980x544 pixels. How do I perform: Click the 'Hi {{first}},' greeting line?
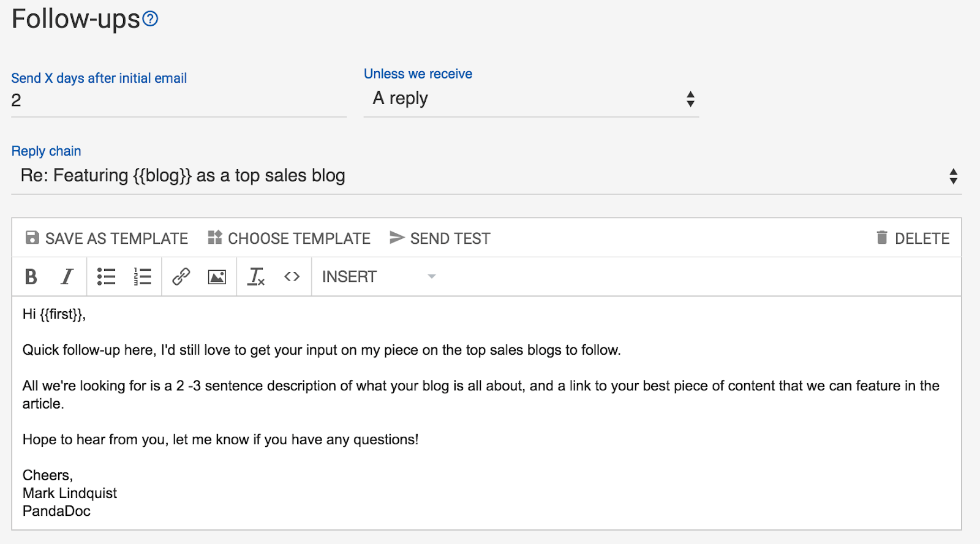[55, 315]
